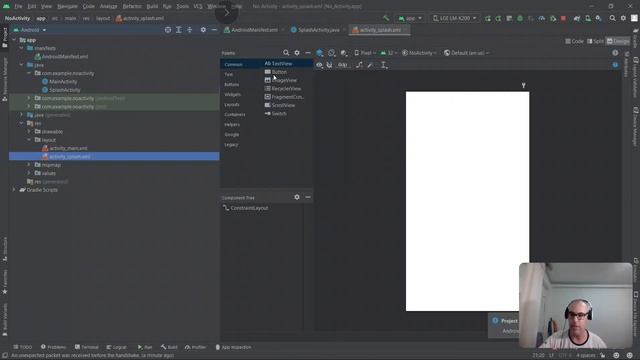The image size is (640, 360).
Task: Open Palette gear settings
Action: (x=297, y=53)
